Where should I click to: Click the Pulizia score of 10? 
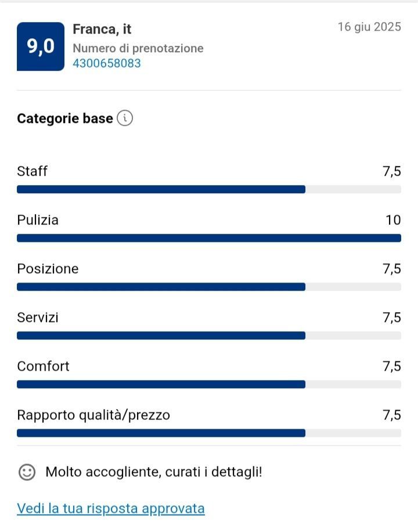click(393, 220)
